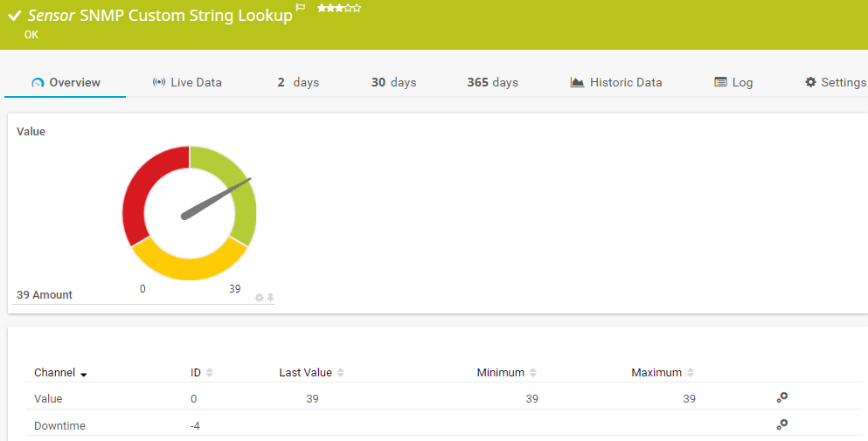
Task: Sort table by Last Value column
Action: 340,373
